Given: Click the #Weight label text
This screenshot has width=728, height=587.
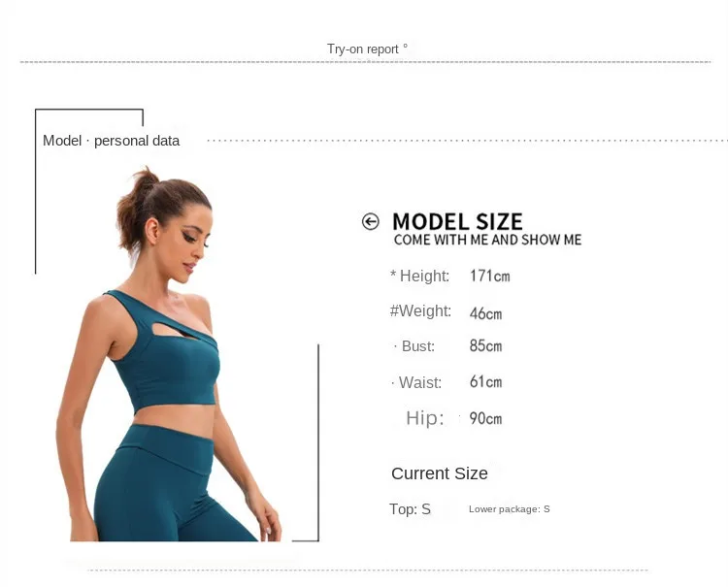Looking at the screenshot, I should (420, 310).
